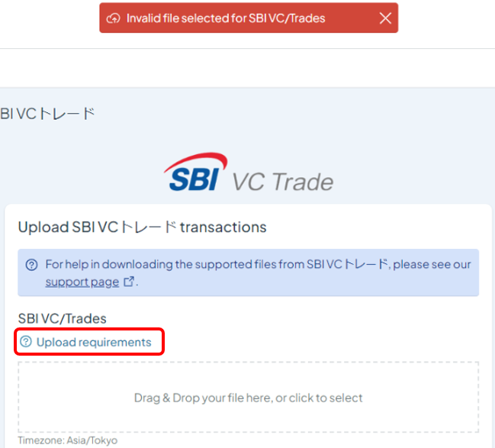495x448 pixels.
Task: Click the 'please see our' text in info box
Action: point(432,264)
